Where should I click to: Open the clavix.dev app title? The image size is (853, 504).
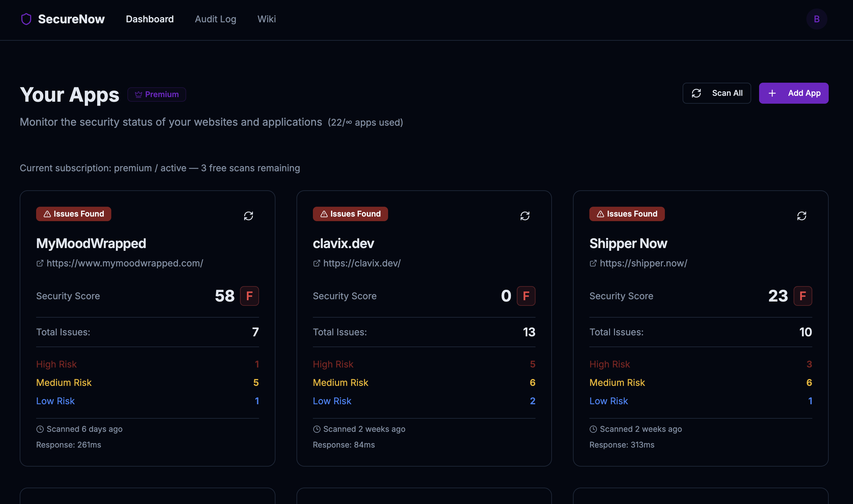(343, 243)
